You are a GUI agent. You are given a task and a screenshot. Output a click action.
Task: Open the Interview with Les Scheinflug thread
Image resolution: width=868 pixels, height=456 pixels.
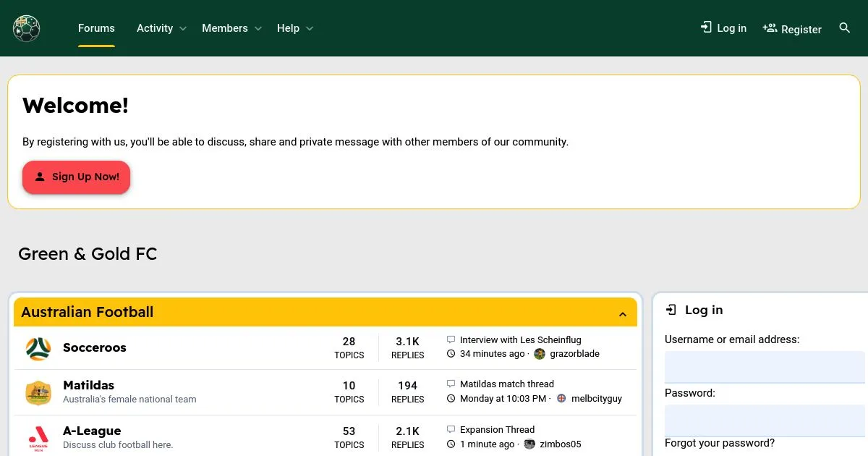521,339
